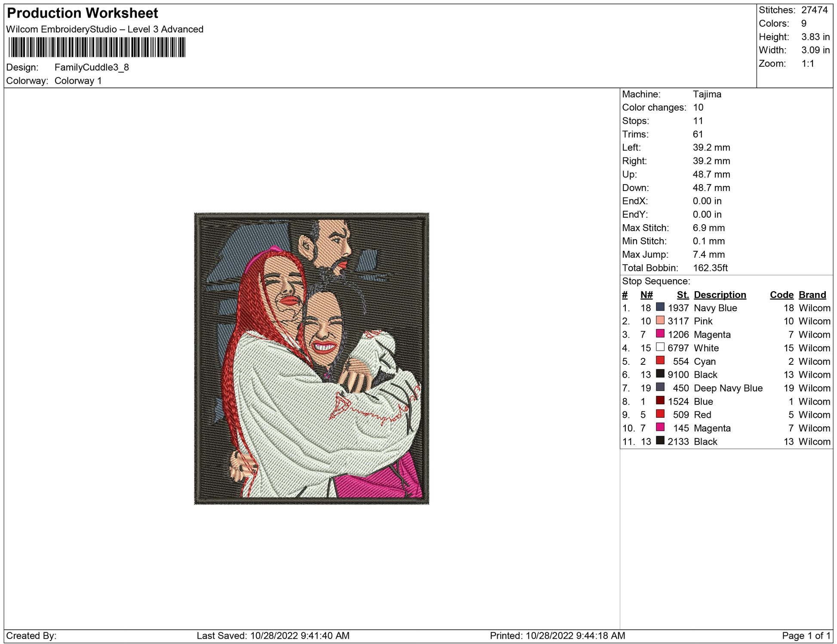Click the N# column header
This screenshot has width=837, height=644.
[646, 295]
